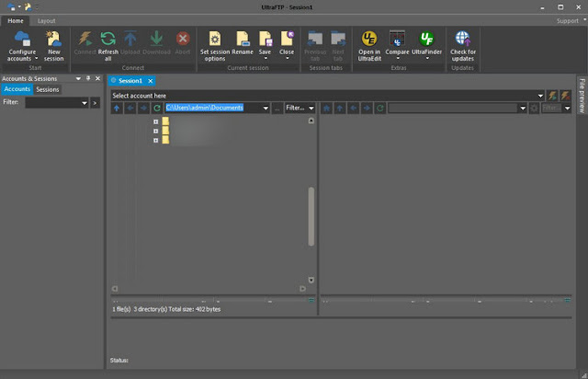Navigate back in local pane

click(130, 109)
